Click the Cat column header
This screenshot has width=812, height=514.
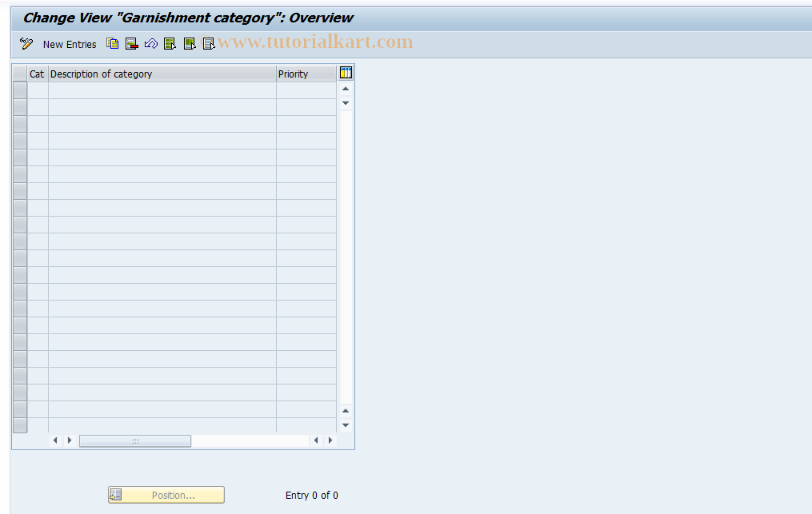tap(38, 74)
